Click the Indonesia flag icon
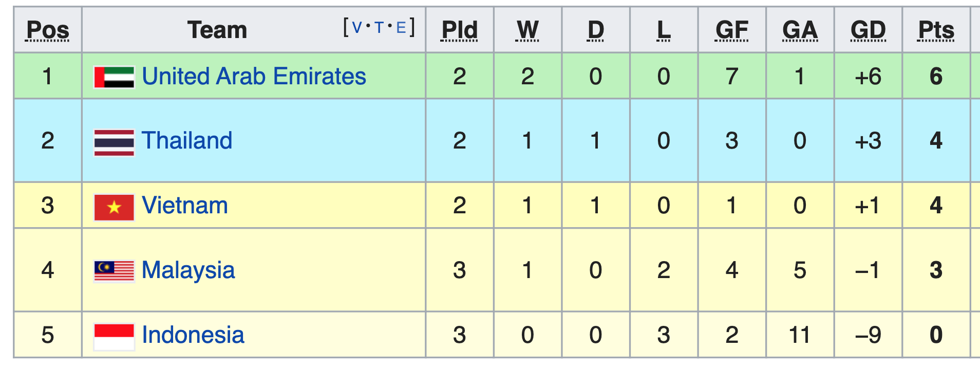 tap(114, 337)
